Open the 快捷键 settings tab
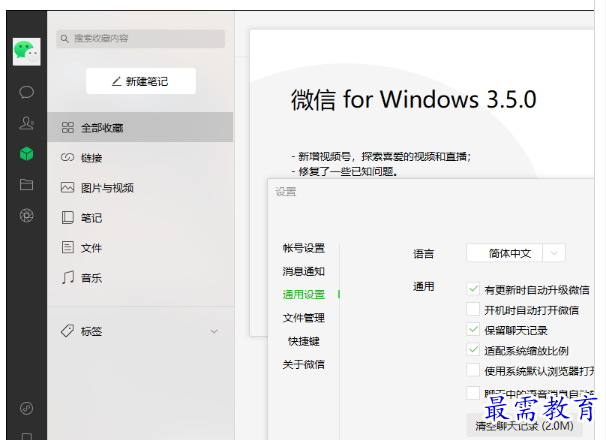This screenshot has height=440, width=606. (303, 341)
